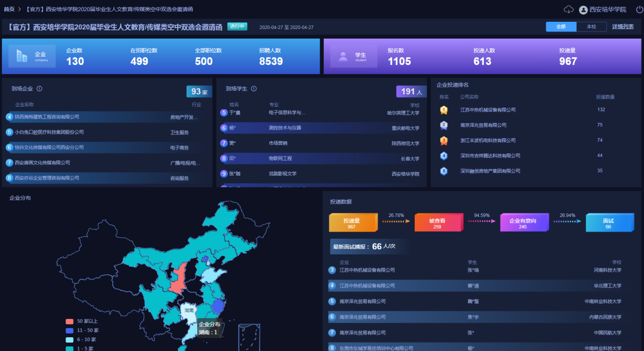Open the 详情列表 link
Viewport: 644px width, 351px height.
click(623, 26)
